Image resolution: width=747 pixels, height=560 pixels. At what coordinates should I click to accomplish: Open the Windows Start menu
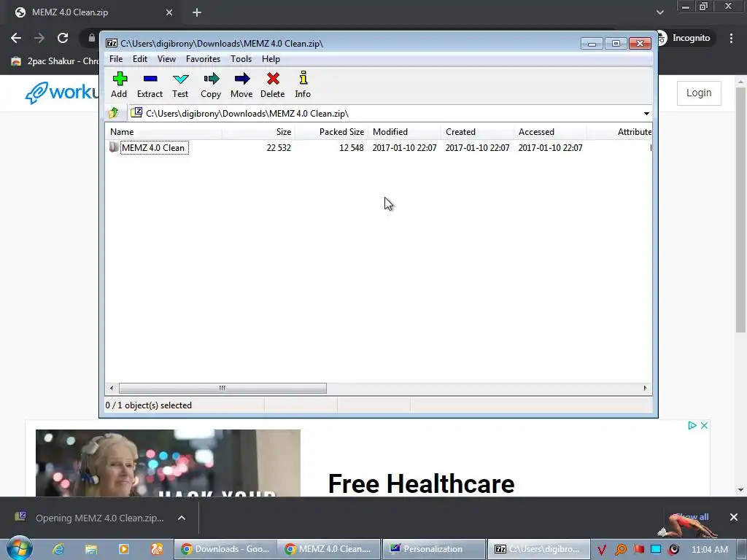20,548
